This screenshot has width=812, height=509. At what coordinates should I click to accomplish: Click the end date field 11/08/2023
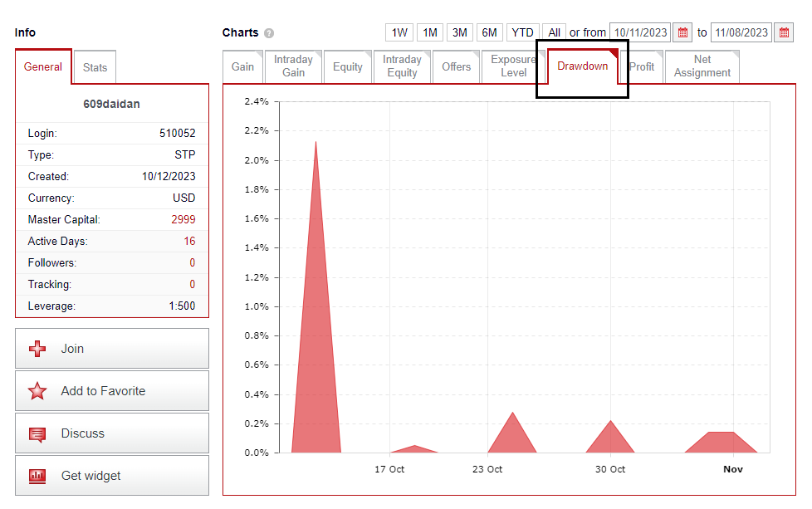741,32
